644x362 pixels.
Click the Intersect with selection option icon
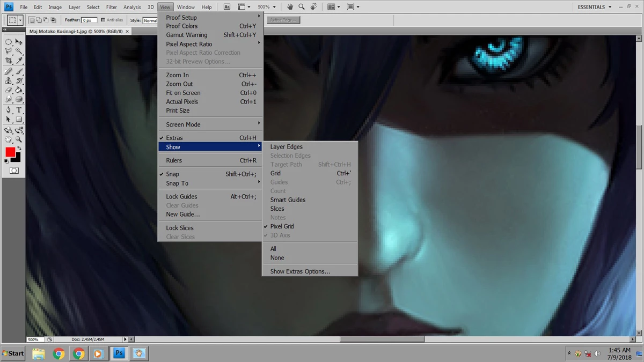click(x=53, y=20)
